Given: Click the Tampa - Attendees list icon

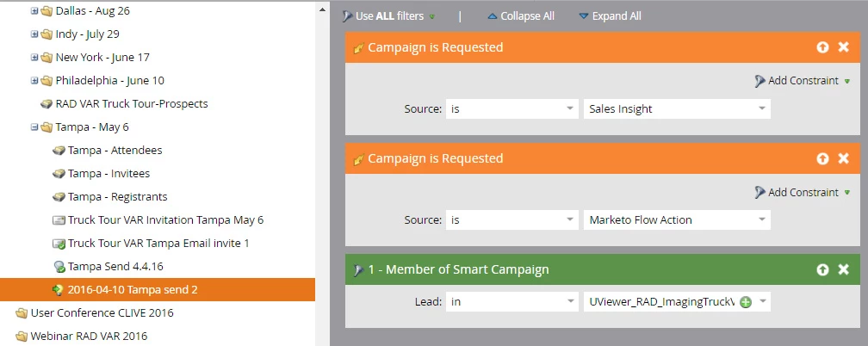Looking at the screenshot, I should (59, 151).
